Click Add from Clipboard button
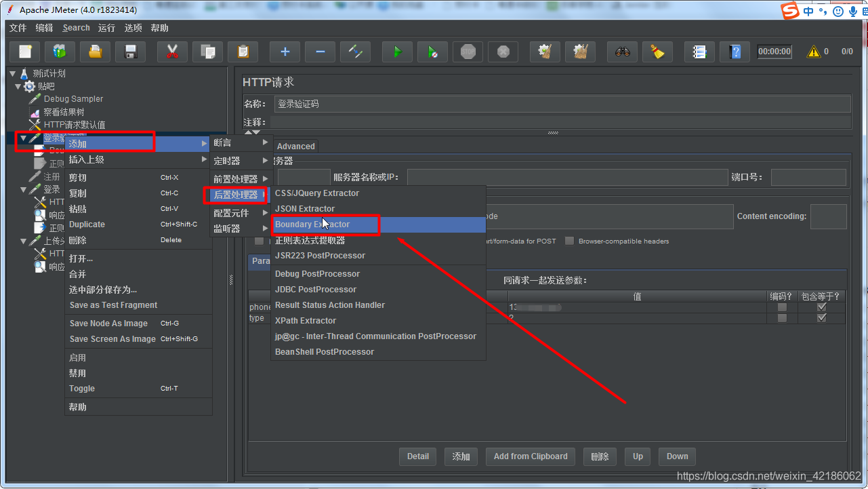868x489 pixels. coord(531,456)
